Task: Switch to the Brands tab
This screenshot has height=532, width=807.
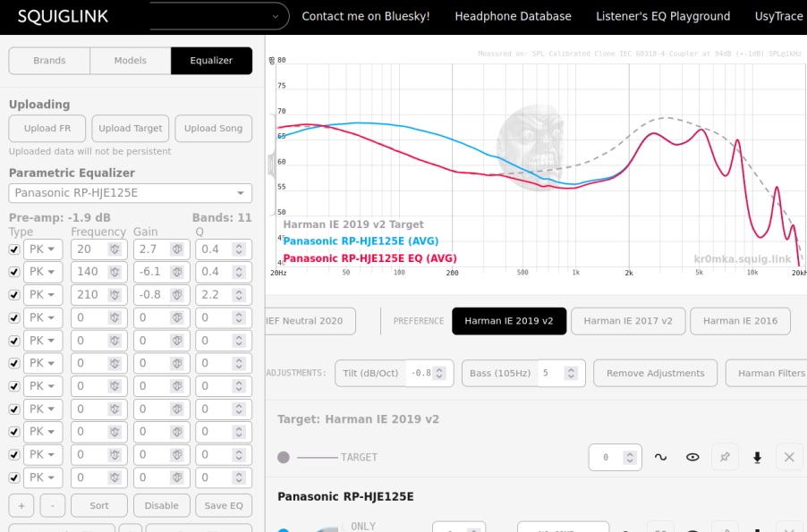Action: (49, 61)
